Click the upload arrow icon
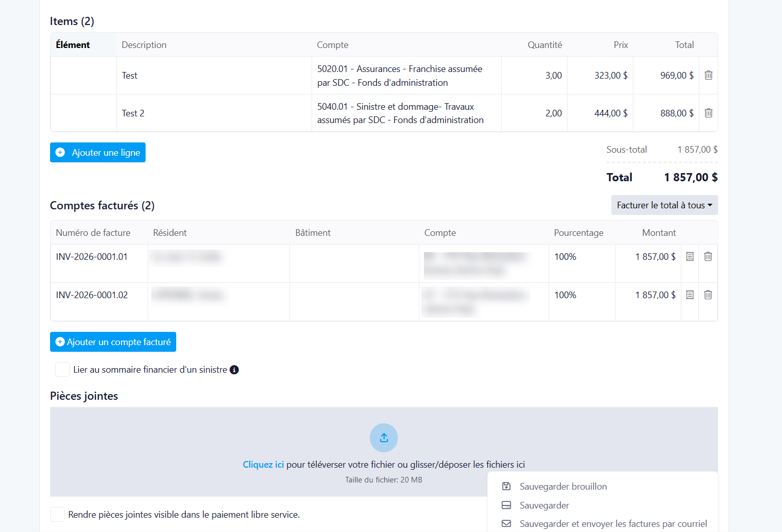The height and width of the screenshot is (532, 782). pos(384,438)
